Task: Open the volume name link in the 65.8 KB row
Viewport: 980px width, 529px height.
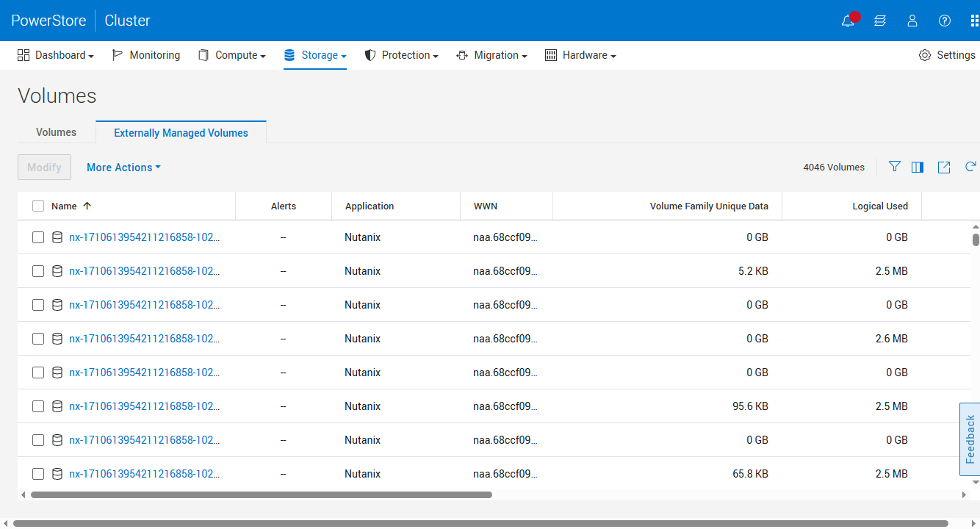Action: (x=145, y=474)
